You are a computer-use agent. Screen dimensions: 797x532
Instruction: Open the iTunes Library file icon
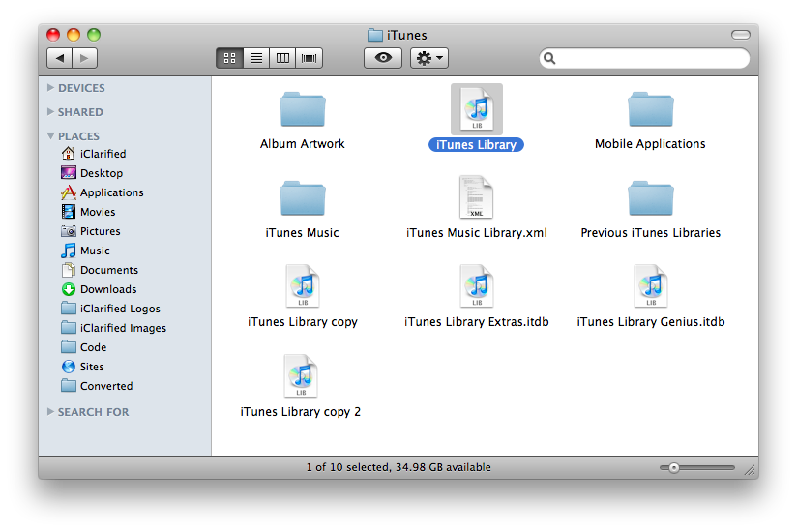pyautogui.click(x=477, y=108)
